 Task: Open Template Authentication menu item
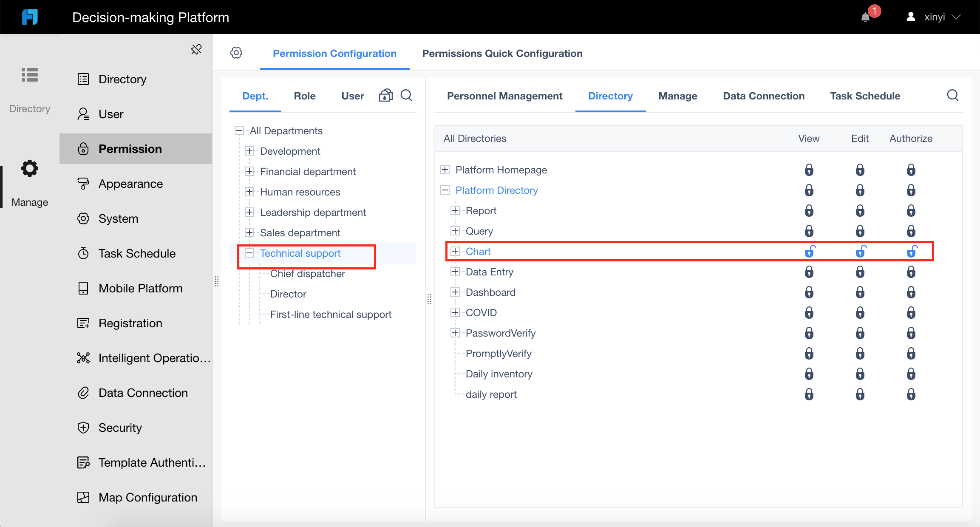click(136, 462)
